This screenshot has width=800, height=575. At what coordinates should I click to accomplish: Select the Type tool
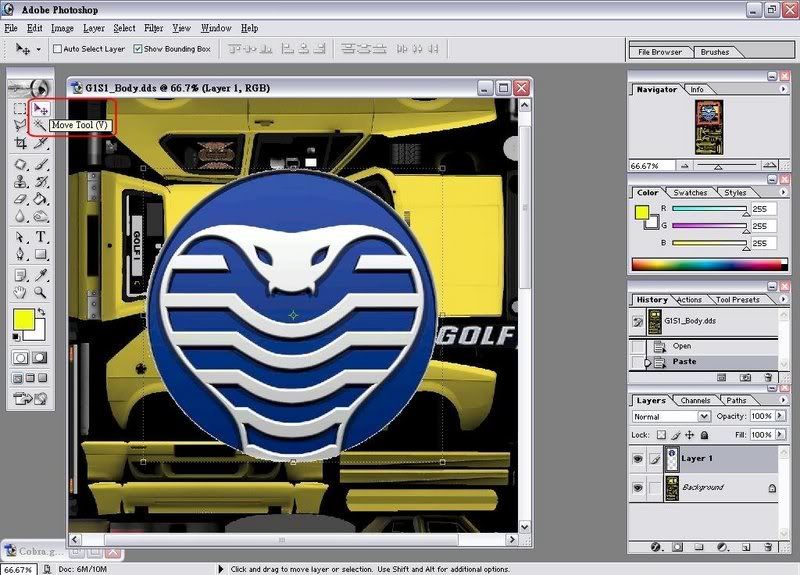[x=41, y=237]
